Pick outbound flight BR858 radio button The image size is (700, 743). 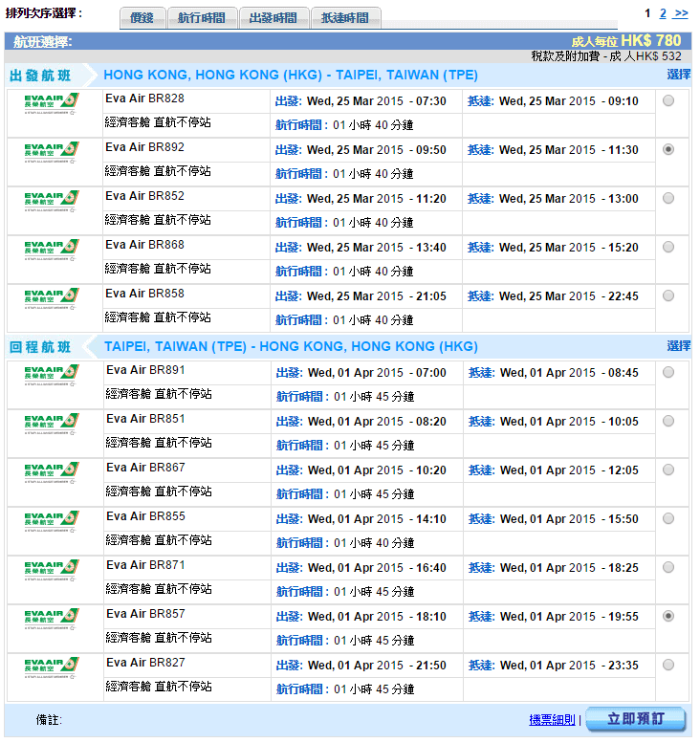click(667, 295)
